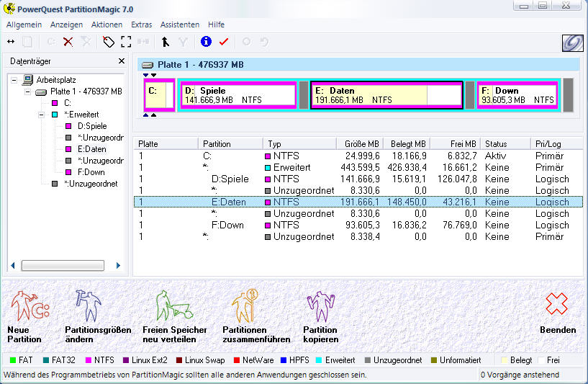Select the F: Down block in disk map
The image size is (588, 384).
[517, 95]
